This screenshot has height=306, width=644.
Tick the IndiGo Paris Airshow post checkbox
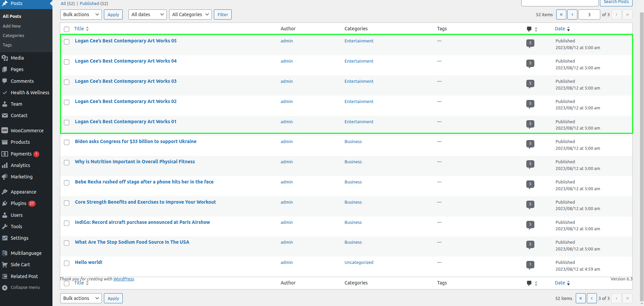(x=67, y=223)
